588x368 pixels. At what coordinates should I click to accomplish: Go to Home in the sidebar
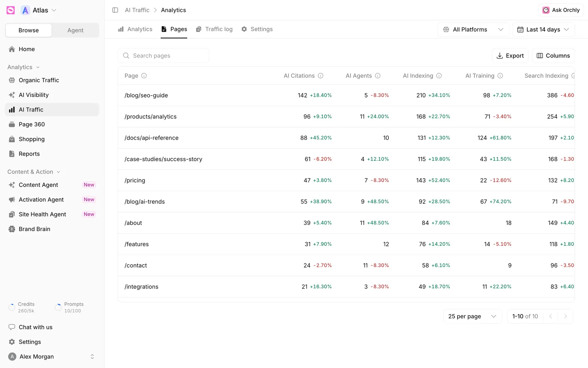[52, 49]
